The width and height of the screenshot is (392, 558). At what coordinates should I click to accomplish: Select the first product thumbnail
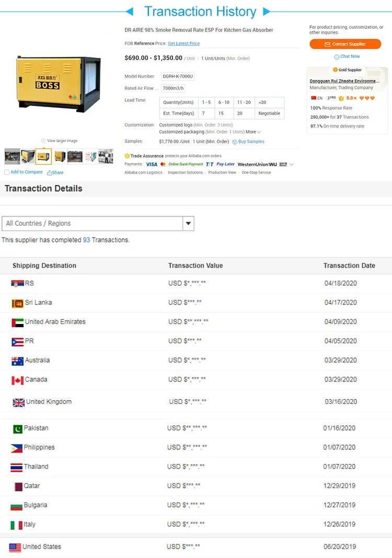tap(12, 157)
